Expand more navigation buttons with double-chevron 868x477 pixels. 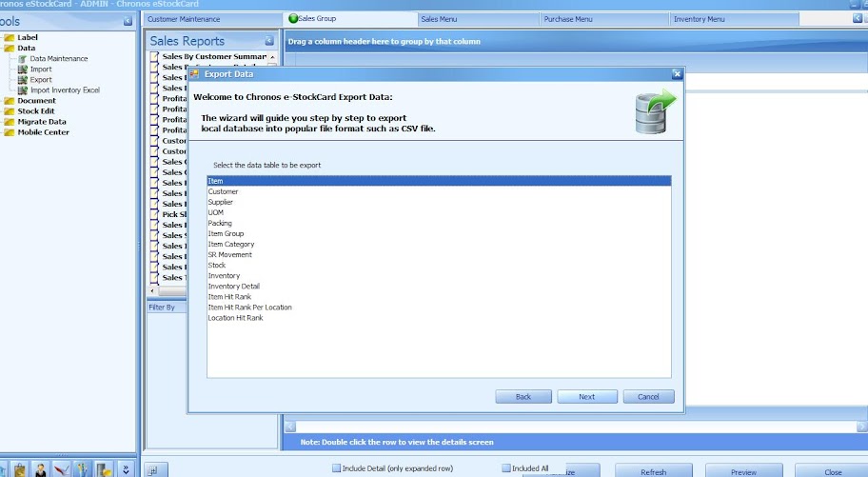point(127,469)
